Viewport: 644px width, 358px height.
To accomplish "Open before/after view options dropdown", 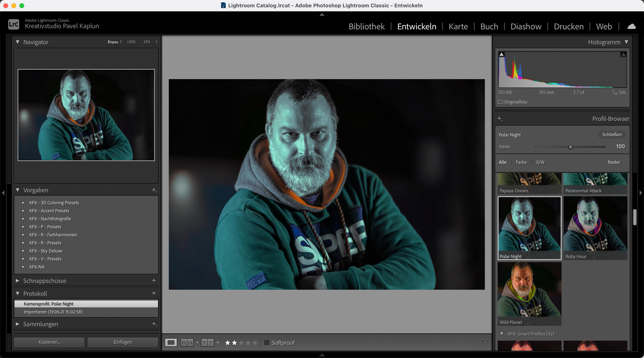I will (x=218, y=343).
